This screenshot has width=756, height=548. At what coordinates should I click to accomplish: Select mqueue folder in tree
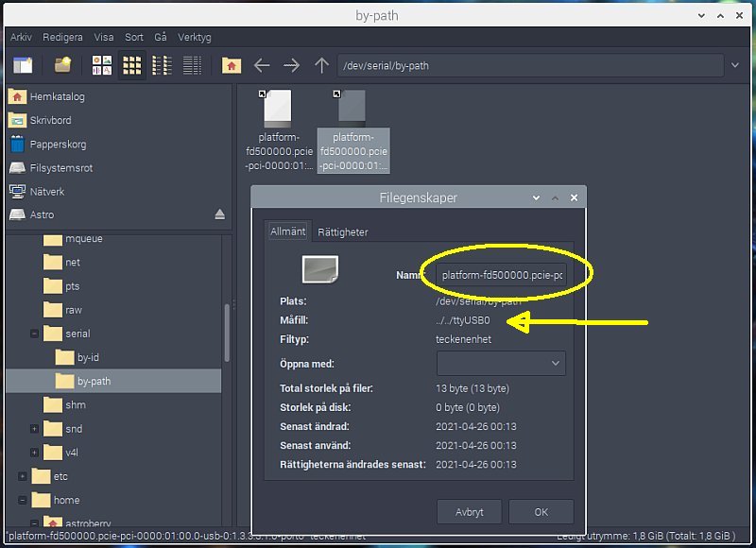click(73, 239)
